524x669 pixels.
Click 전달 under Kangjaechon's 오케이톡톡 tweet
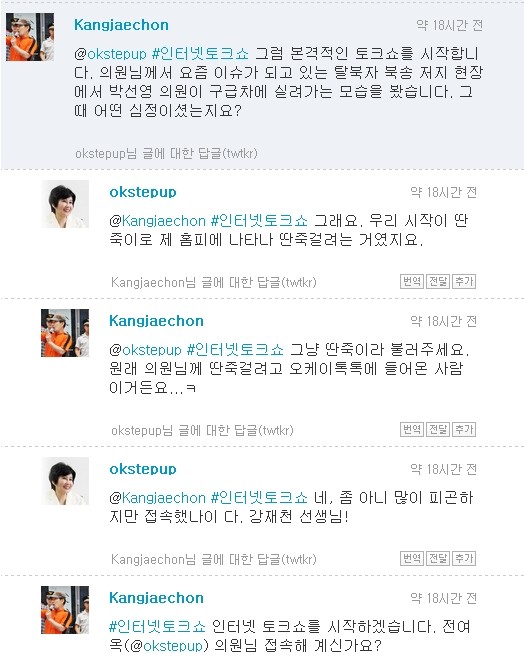[438, 430]
